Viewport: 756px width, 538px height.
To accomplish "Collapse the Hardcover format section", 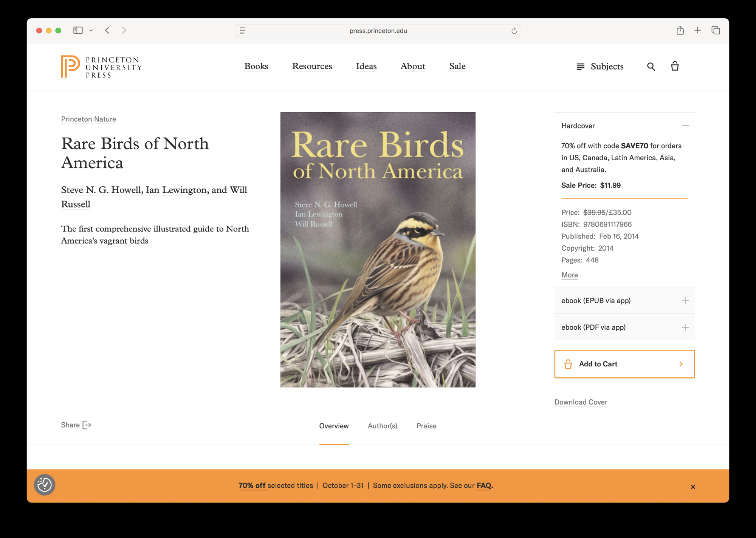I will pos(685,126).
